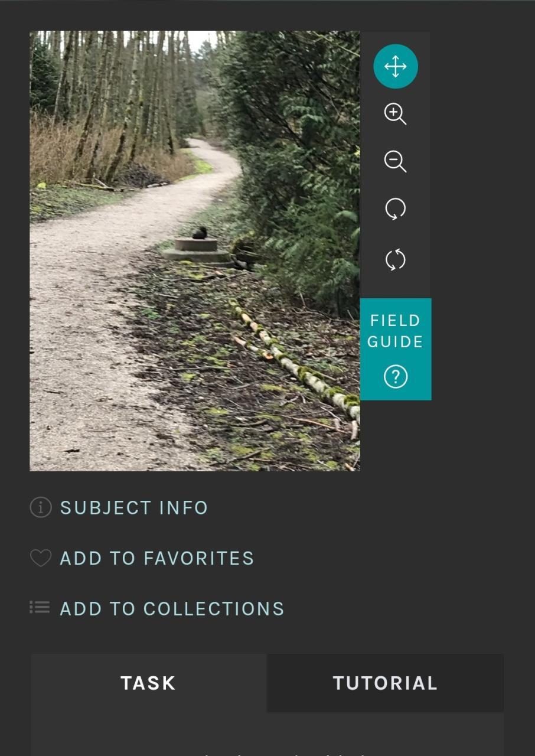Open Subject Info details
Screen dimensions: 535x756
coord(134,508)
